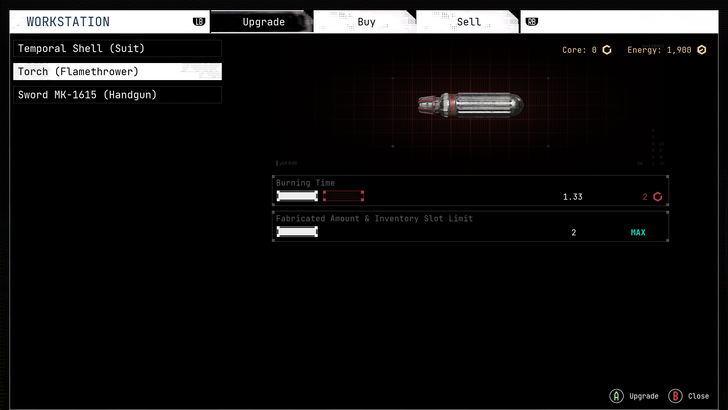Open the Sell tab
This screenshot has width=728, height=410.
(468, 22)
